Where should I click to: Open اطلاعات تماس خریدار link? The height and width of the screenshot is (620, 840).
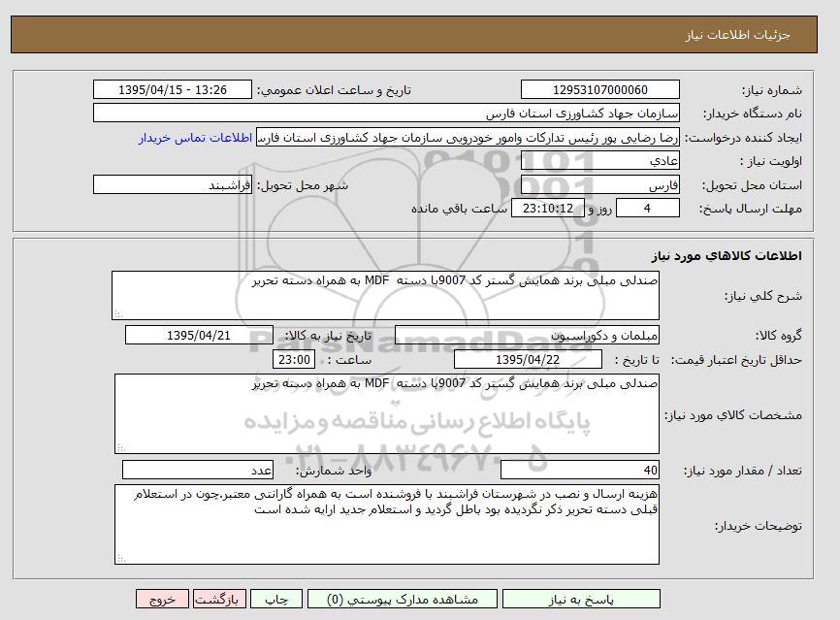pyautogui.click(x=195, y=138)
